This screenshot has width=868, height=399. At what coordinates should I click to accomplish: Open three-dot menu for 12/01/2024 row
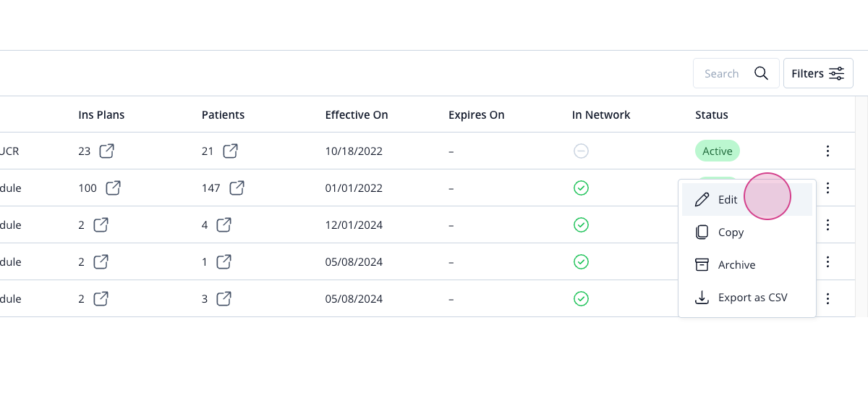(x=828, y=225)
